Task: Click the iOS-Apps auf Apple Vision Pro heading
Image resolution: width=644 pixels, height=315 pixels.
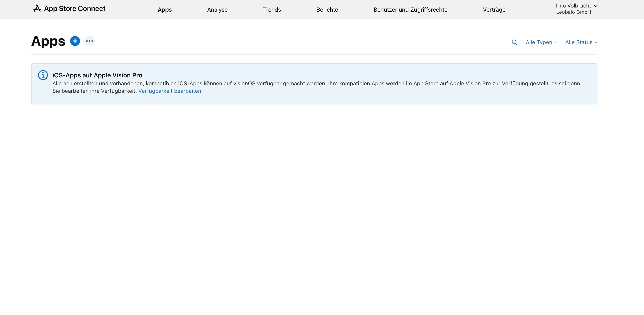Action: tap(97, 75)
